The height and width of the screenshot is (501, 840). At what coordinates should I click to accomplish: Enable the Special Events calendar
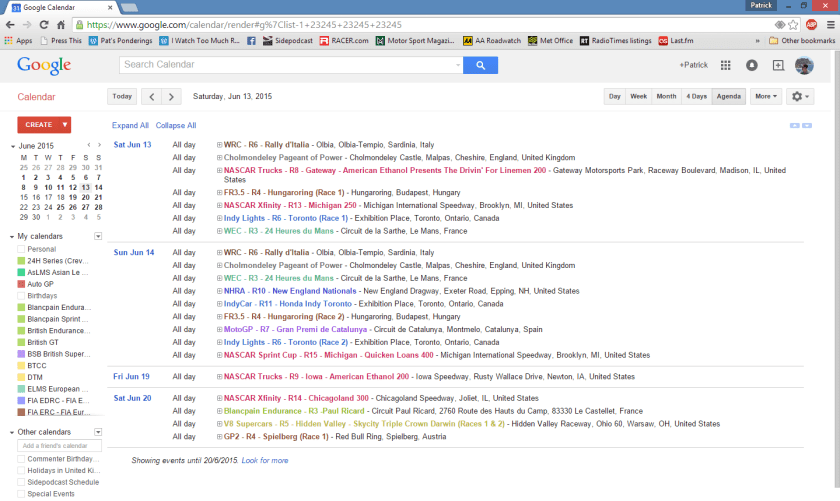click(x=21, y=494)
